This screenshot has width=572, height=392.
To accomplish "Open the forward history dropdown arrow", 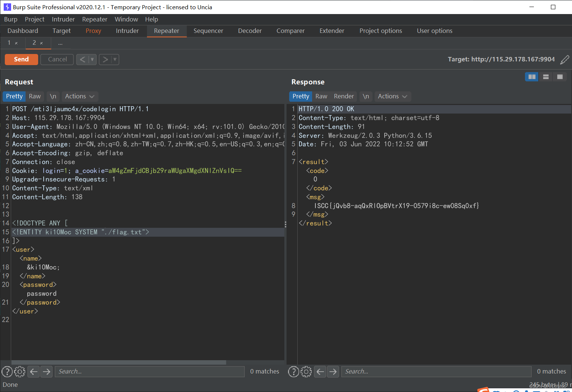I will point(115,60).
